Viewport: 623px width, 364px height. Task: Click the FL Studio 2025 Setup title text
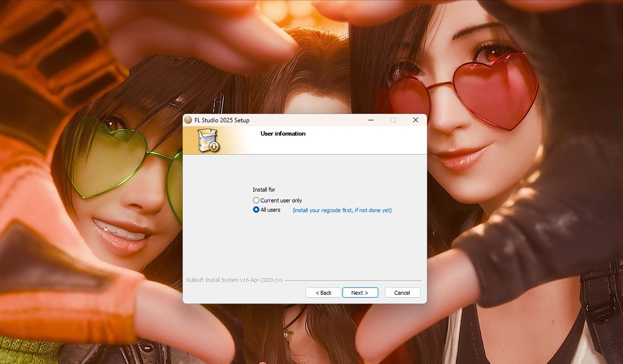[222, 120]
